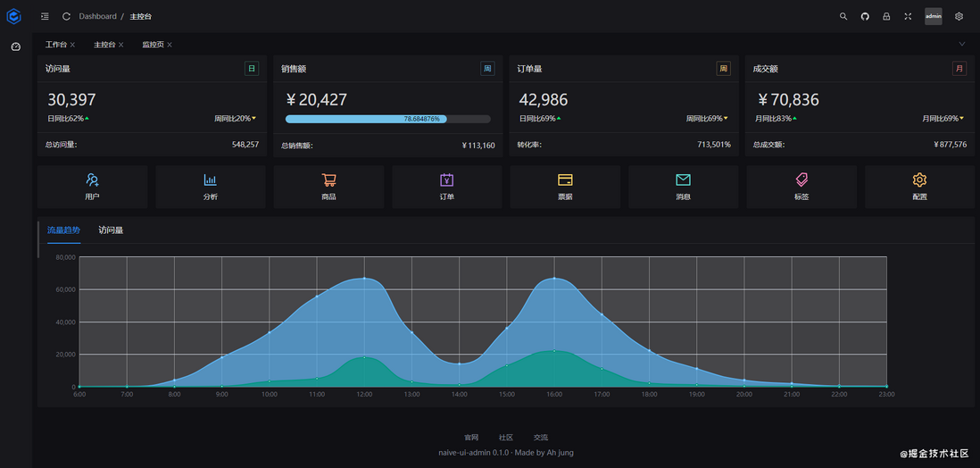980x468 pixels.
Task: Close the 工作台 tab
Action: point(72,45)
